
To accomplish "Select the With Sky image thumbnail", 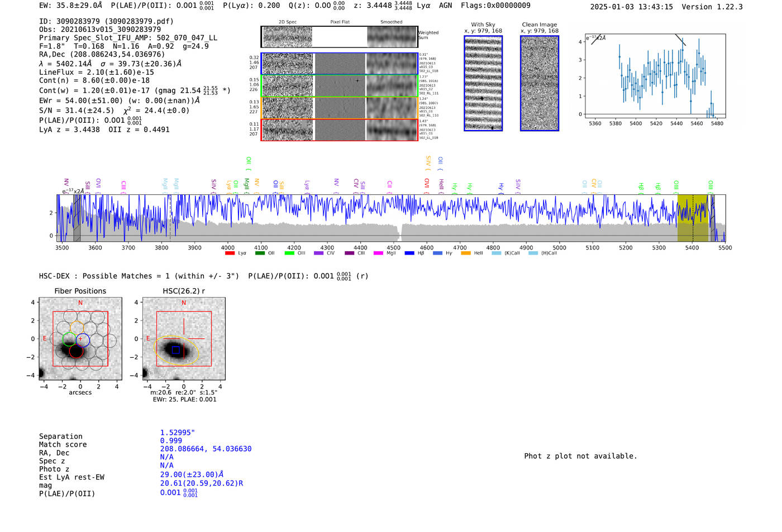I will (x=483, y=83).
